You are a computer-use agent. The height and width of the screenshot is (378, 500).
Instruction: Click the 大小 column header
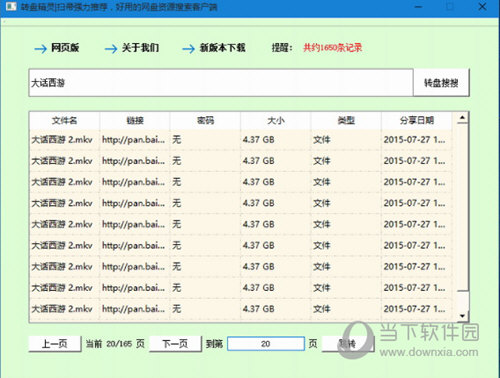(276, 120)
